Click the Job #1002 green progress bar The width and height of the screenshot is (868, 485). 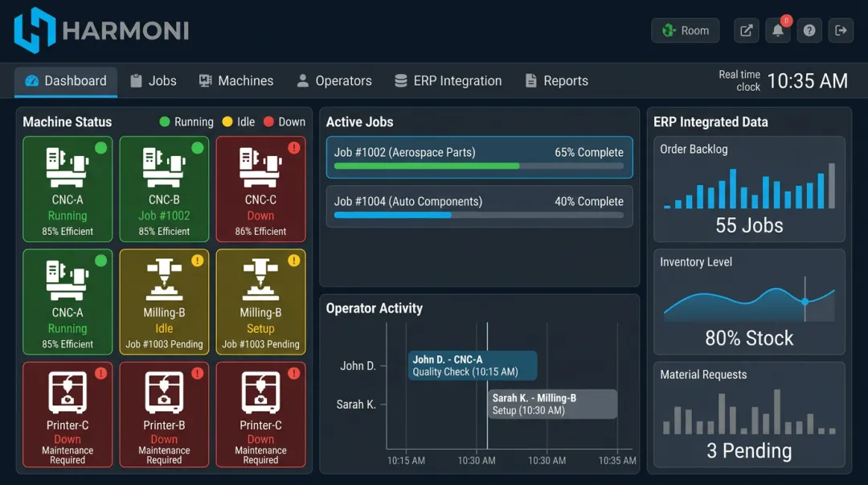click(427, 166)
